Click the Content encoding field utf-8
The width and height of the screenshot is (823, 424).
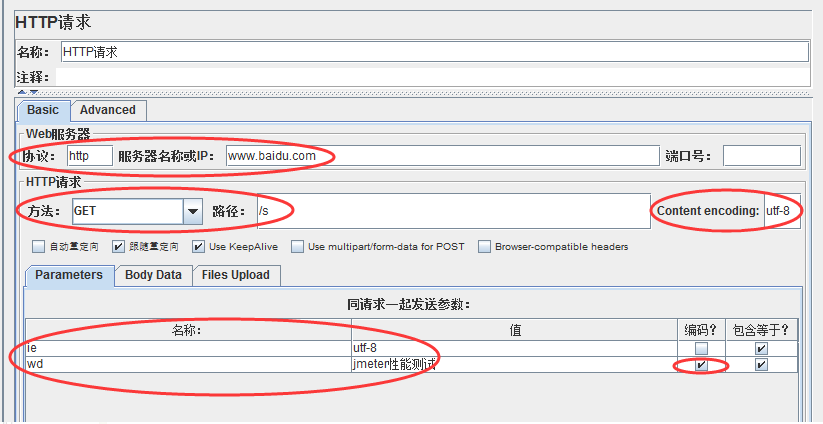pyautogui.click(x=782, y=211)
